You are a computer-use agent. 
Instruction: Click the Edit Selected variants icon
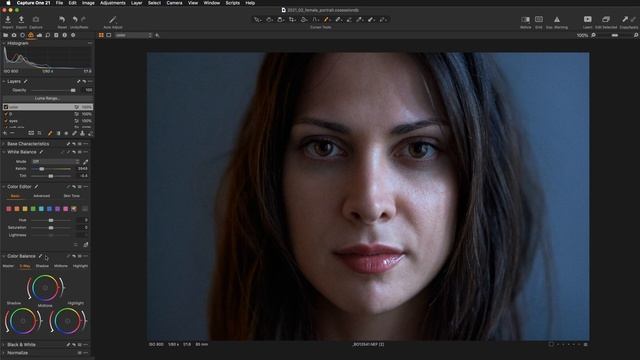point(606,20)
